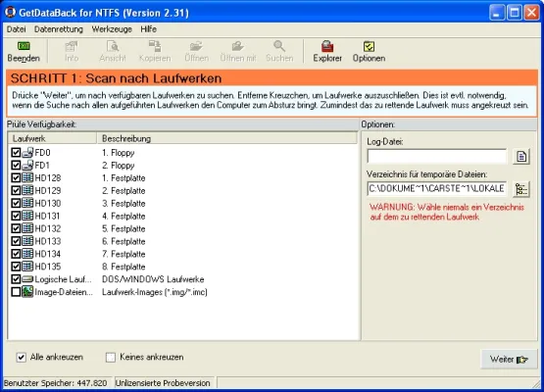Open the Werkzeuge menu
The width and height of the screenshot is (544, 392).
pos(112,29)
